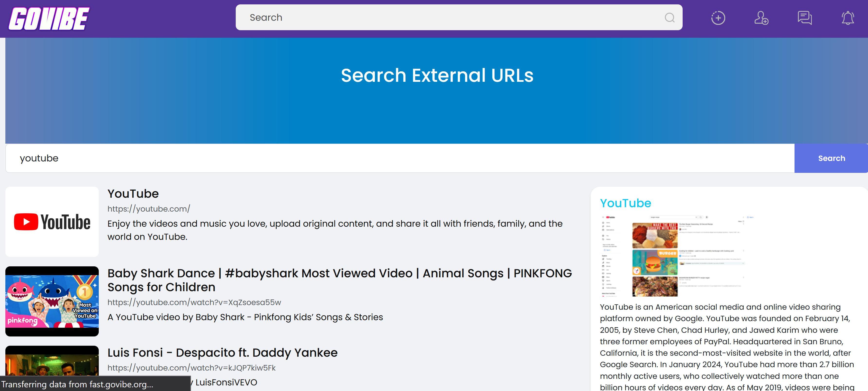Open the Baby Shark Dance result title
The height and width of the screenshot is (391, 868).
click(x=340, y=280)
